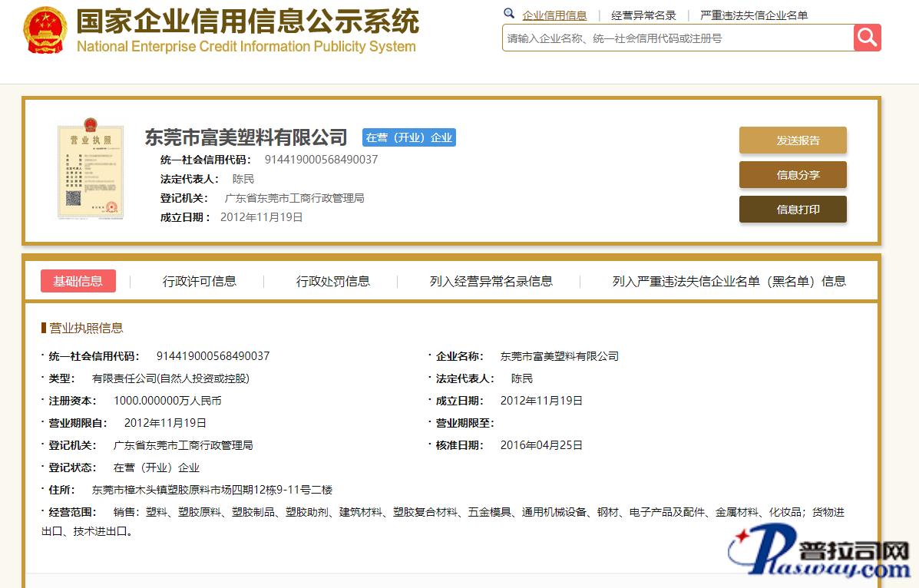Click 广东省东莞市工商行政管理局 in header card
Screen dimensions: 919x588
pyautogui.click(x=295, y=198)
